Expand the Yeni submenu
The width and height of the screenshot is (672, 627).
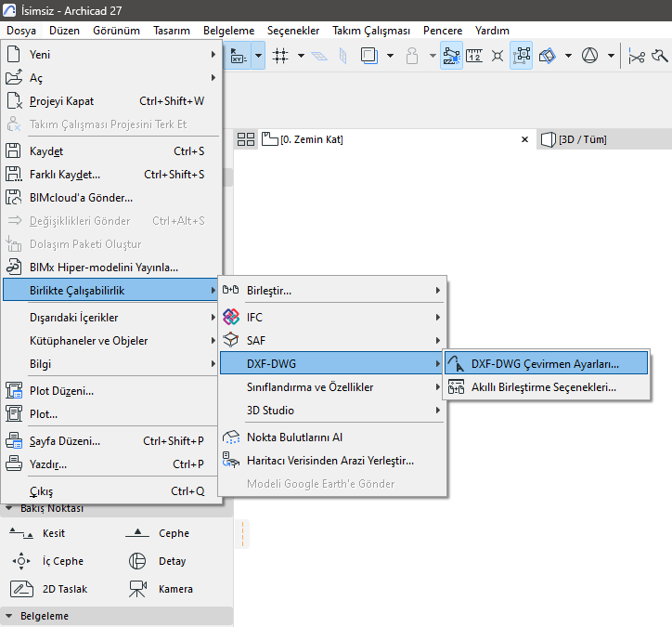(x=213, y=55)
